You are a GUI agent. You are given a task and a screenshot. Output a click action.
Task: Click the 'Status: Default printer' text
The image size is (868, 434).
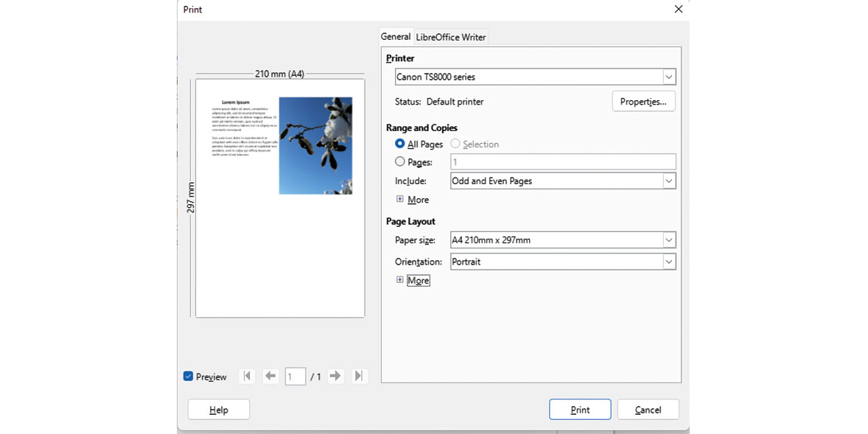coord(439,102)
